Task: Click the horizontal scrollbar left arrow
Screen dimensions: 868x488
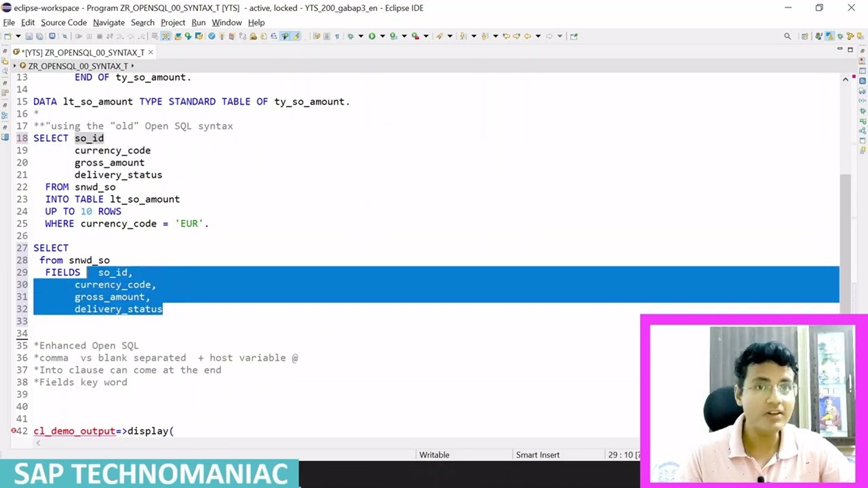Action: coord(38,443)
